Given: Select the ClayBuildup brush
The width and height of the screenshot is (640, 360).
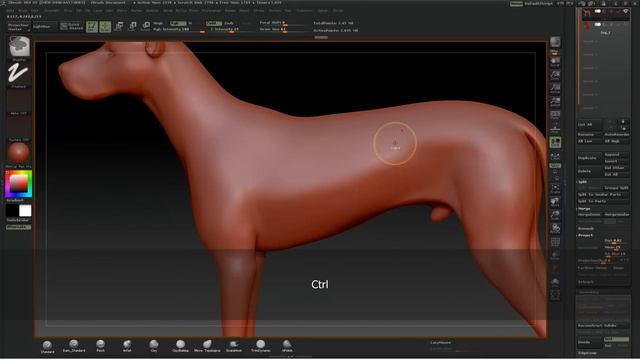Looking at the screenshot, I should point(180,347).
